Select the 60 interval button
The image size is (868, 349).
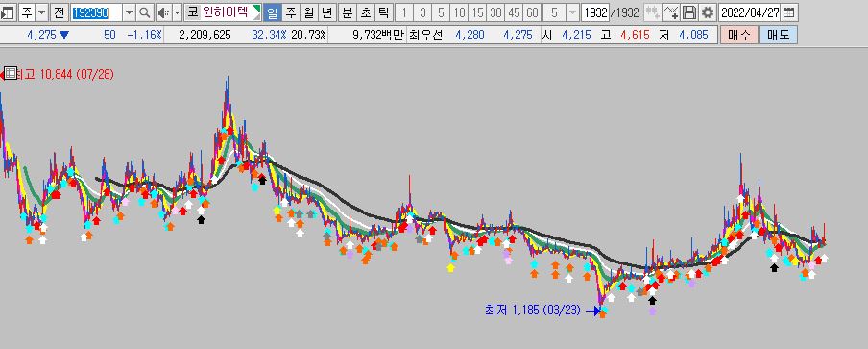532,12
